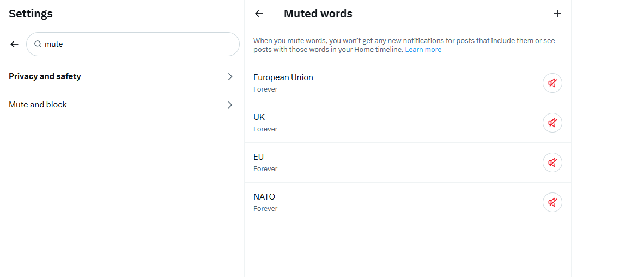Focus the settings search field containing mute
The height and width of the screenshot is (277, 644).
pyautogui.click(x=132, y=44)
